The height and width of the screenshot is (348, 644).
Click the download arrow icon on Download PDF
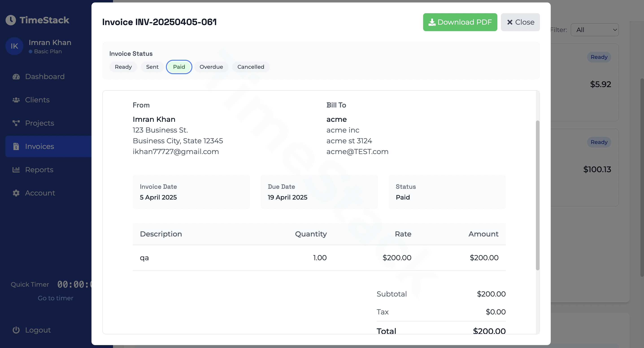coord(432,22)
